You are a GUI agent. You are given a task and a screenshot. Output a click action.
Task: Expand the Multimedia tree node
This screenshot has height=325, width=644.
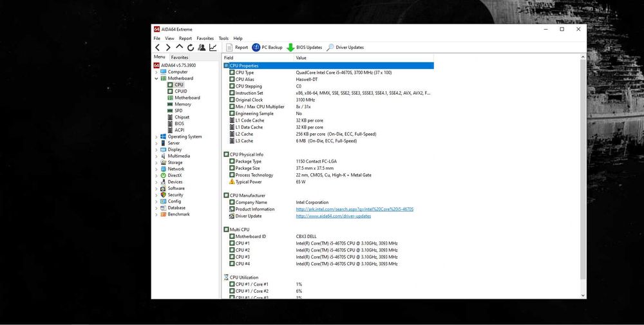(x=156, y=156)
